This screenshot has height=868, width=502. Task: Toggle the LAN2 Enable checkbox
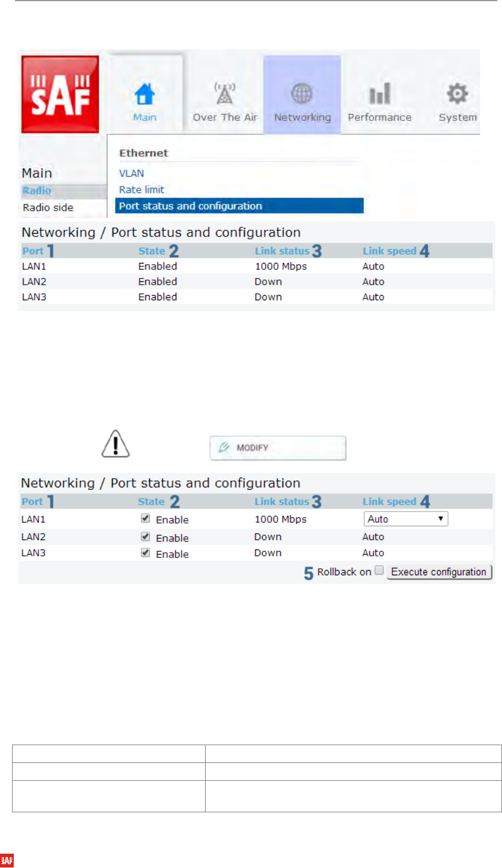click(x=146, y=537)
